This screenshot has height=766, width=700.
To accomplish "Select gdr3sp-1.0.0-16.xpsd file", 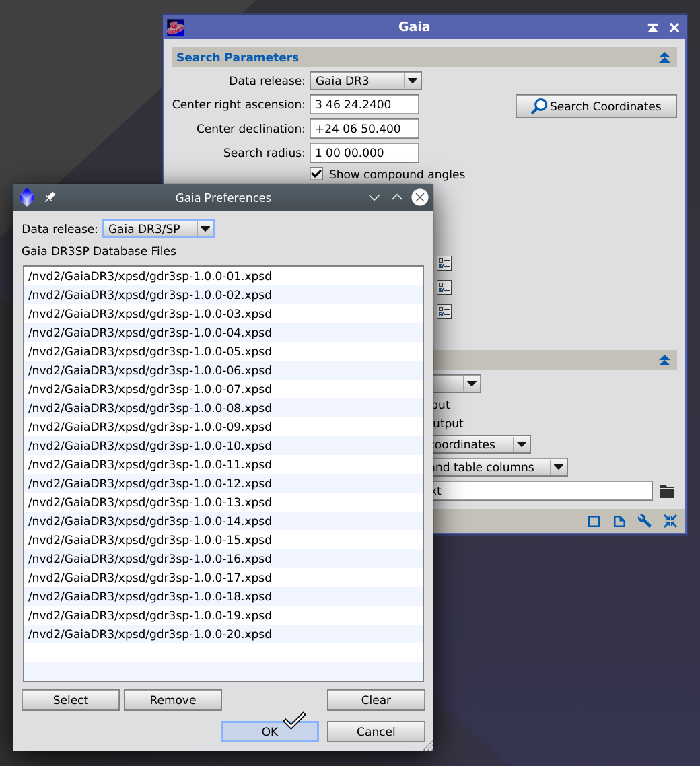I will pos(223,559).
